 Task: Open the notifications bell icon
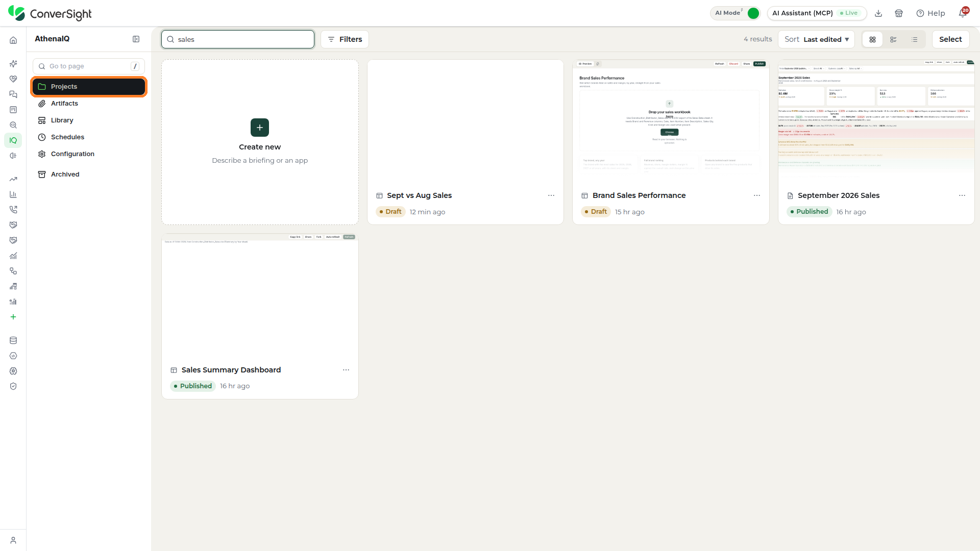(x=963, y=13)
